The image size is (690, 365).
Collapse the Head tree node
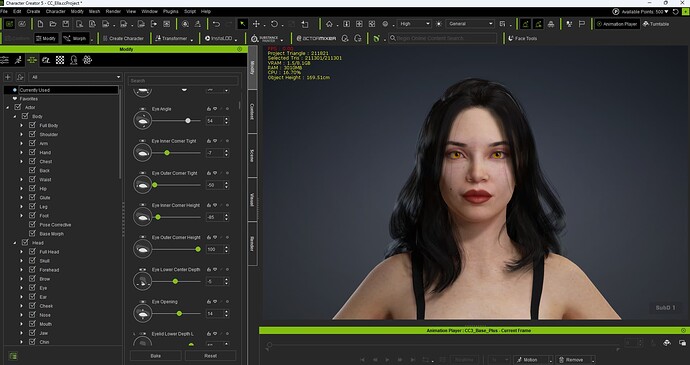point(15,243)
